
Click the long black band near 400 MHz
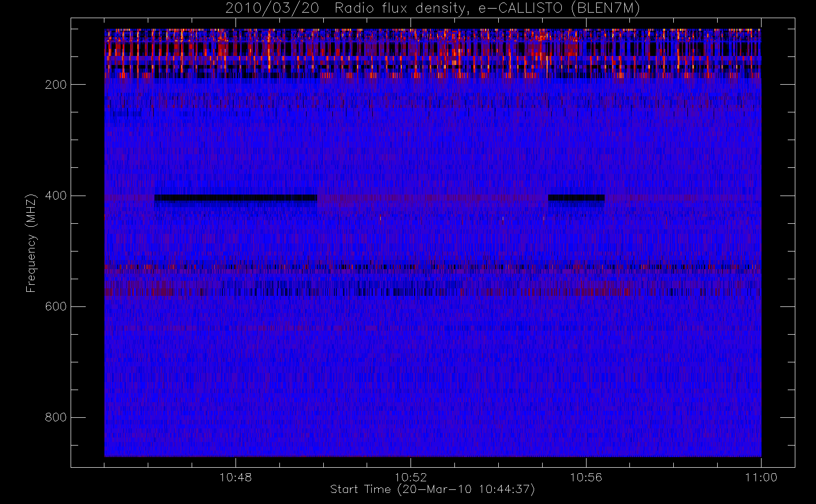click(236, 198)
